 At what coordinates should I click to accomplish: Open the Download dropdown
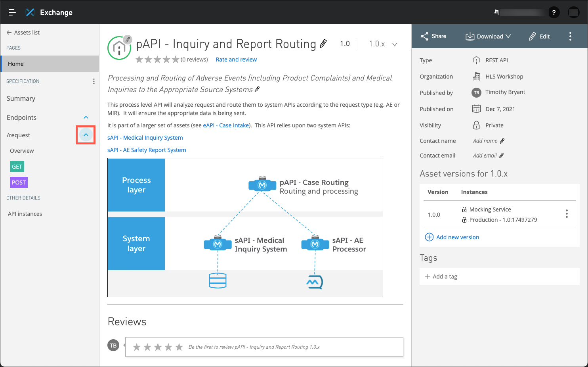pos(488,37)
